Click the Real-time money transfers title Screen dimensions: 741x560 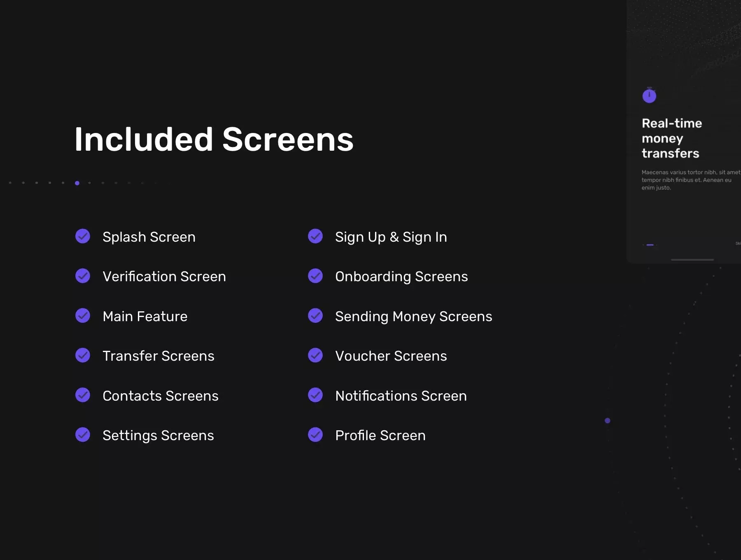[672, 138]
